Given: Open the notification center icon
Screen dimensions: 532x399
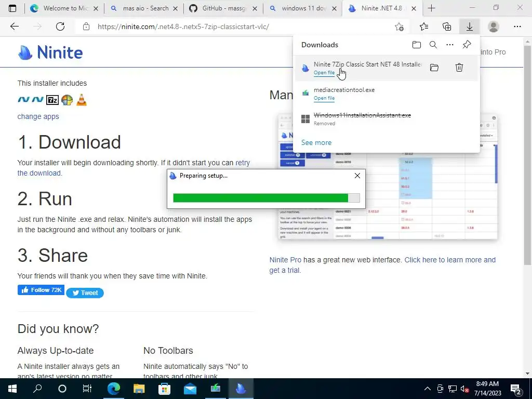Looking at the screenshot, I should click(x=516, y=389).
